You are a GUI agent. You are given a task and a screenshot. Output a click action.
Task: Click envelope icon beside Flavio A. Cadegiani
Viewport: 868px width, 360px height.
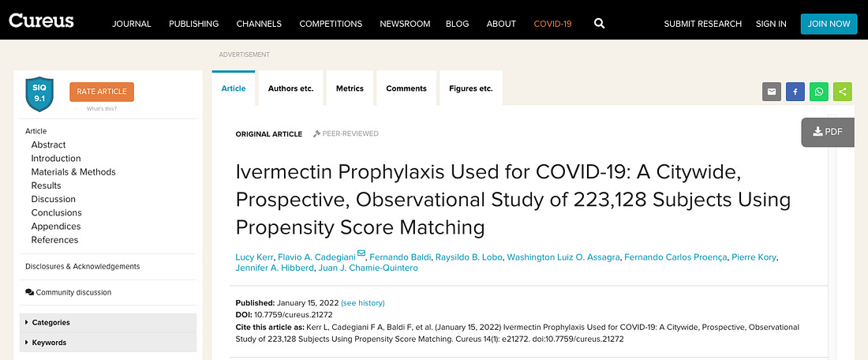361,253
